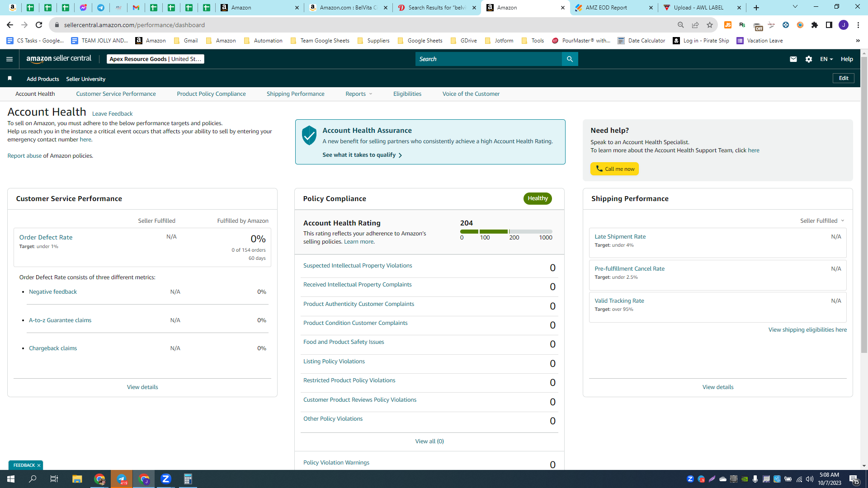868x488 pixels.
Task: Click the Seller Central search field
Action: (488, 59)
